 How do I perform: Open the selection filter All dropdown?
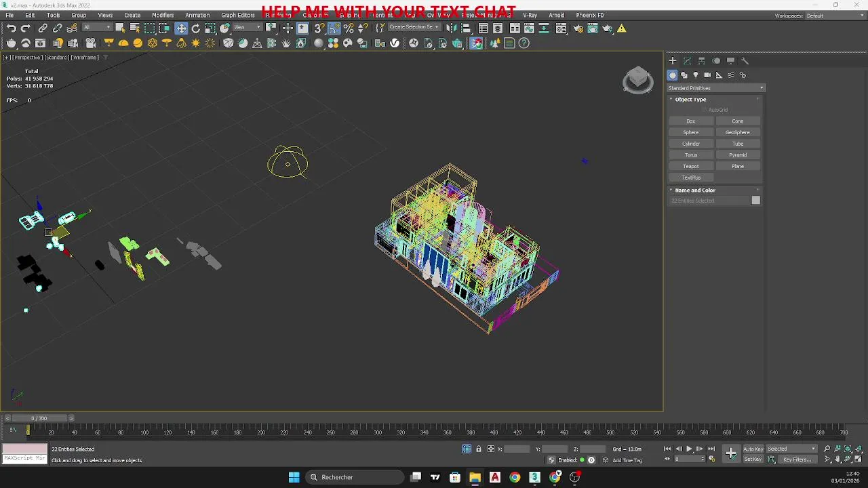[x=96, y=28]
